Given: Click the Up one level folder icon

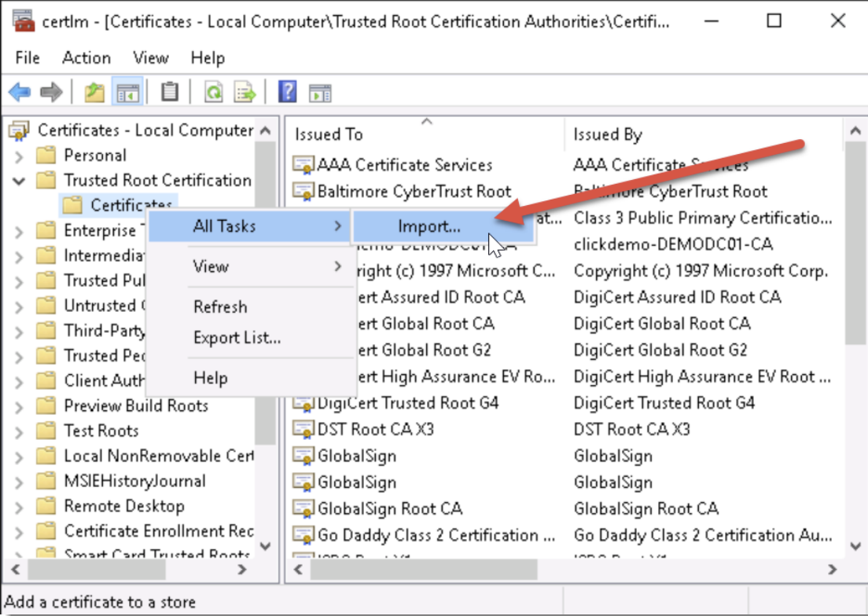Looking at the screenshot, I should [94, 92].
